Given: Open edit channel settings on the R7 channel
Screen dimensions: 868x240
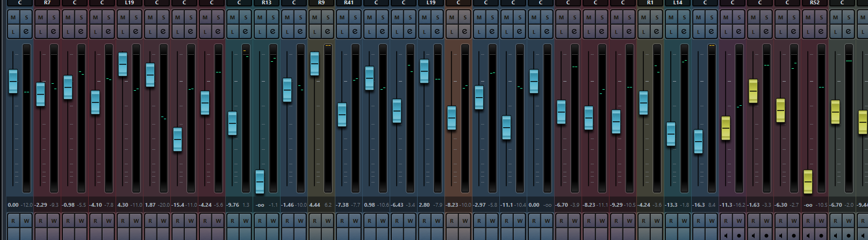Looking at the screenshot, I should pyautogui.click(x=54, y=32).
